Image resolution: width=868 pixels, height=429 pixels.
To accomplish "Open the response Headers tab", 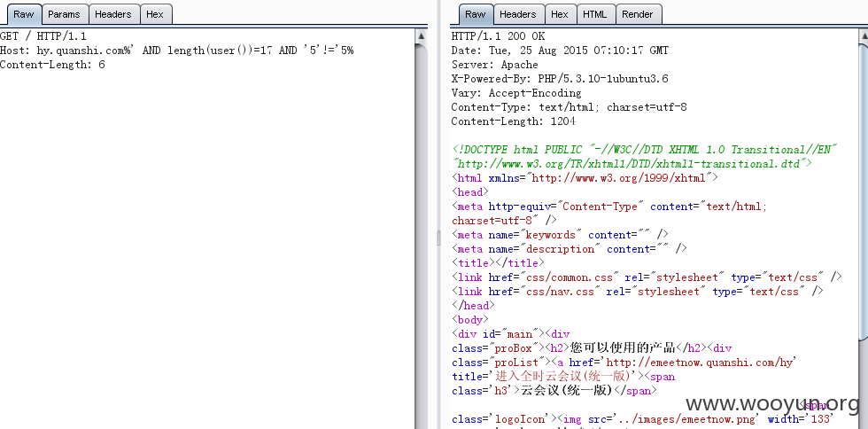I will coord(518,14).
